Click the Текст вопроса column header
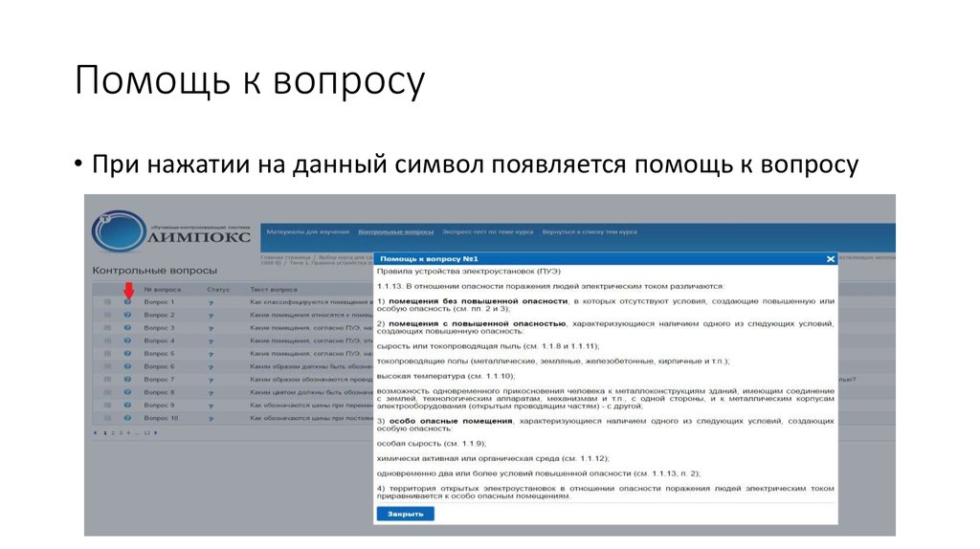 point(274,289)
